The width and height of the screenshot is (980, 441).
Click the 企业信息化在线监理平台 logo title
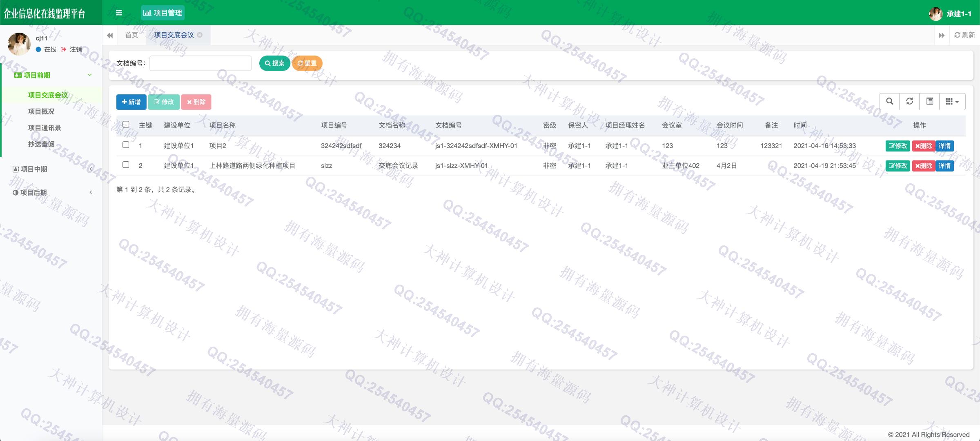(x=45, y=13)
